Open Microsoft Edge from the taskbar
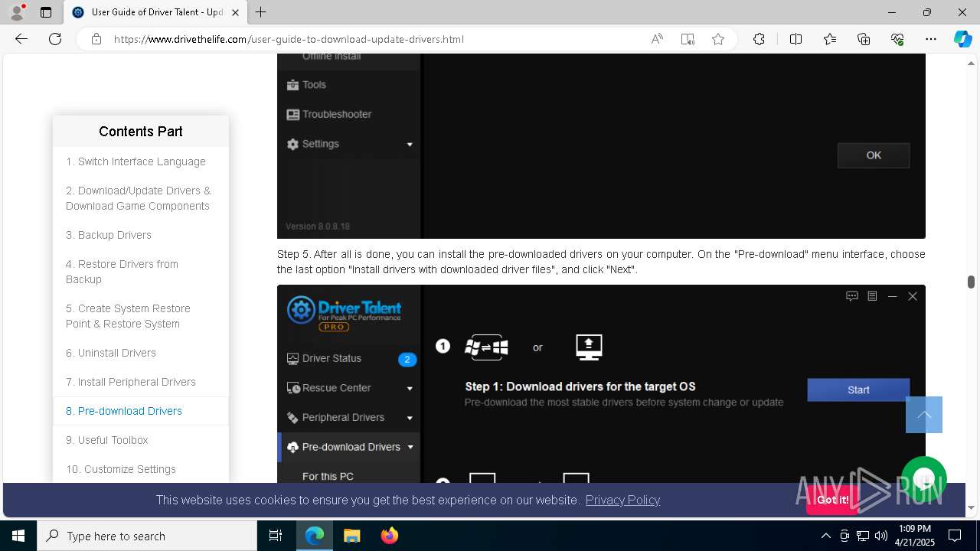This screenshot has width=980, height=551. [315, 536]
